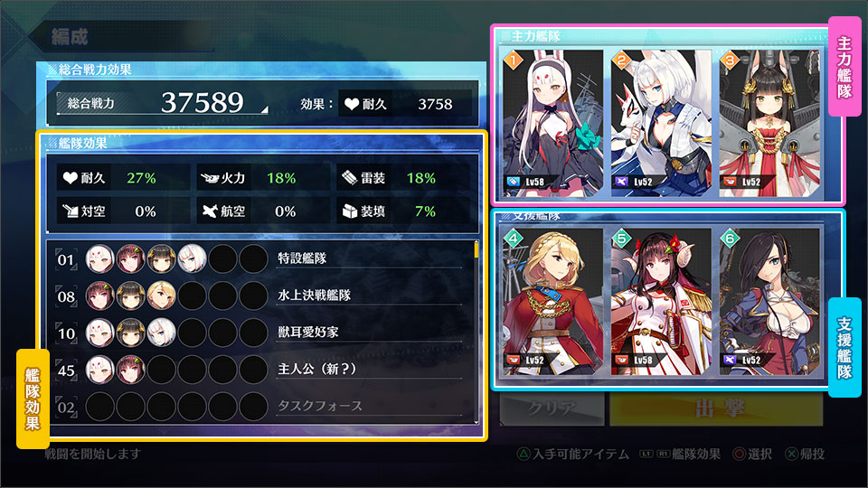Image resolution: width=868 pixels, height=488 pixels.
Task: Click the 出撃 sortie button
Action: point(716,409)
